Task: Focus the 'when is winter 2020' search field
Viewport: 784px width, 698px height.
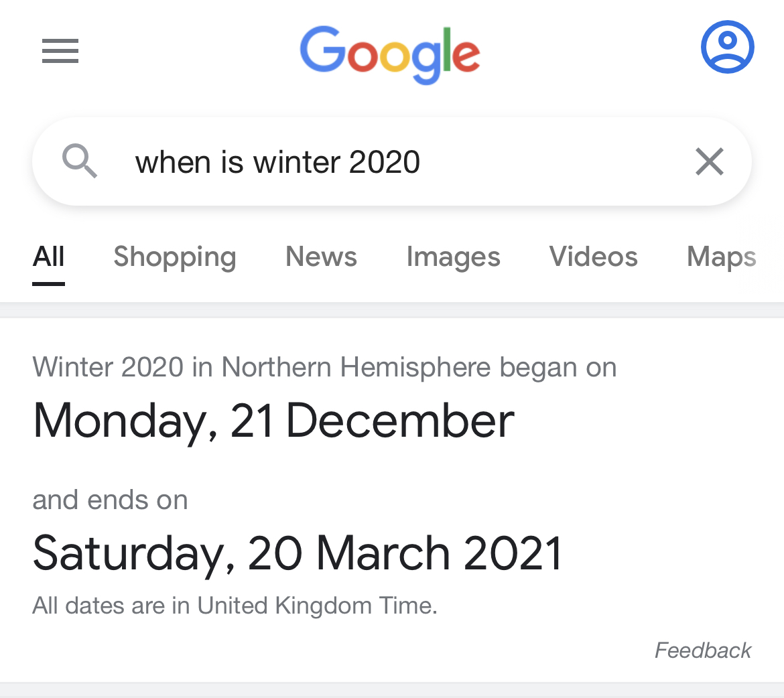Action: (x=375, y=161)
